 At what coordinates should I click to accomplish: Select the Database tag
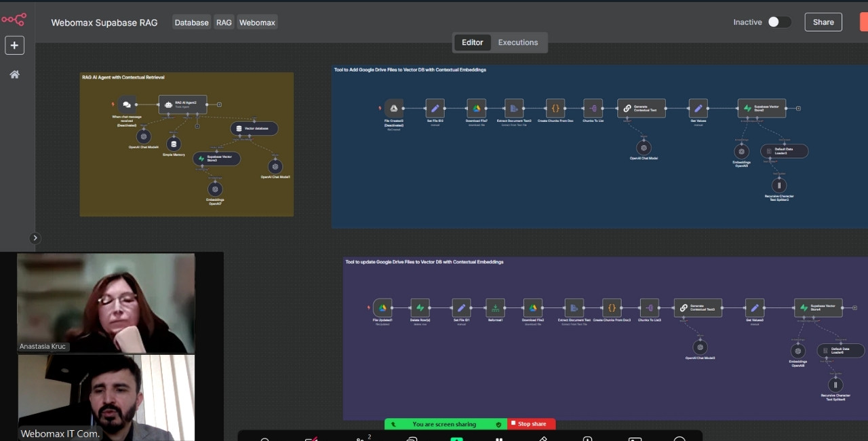pos(192,22)
